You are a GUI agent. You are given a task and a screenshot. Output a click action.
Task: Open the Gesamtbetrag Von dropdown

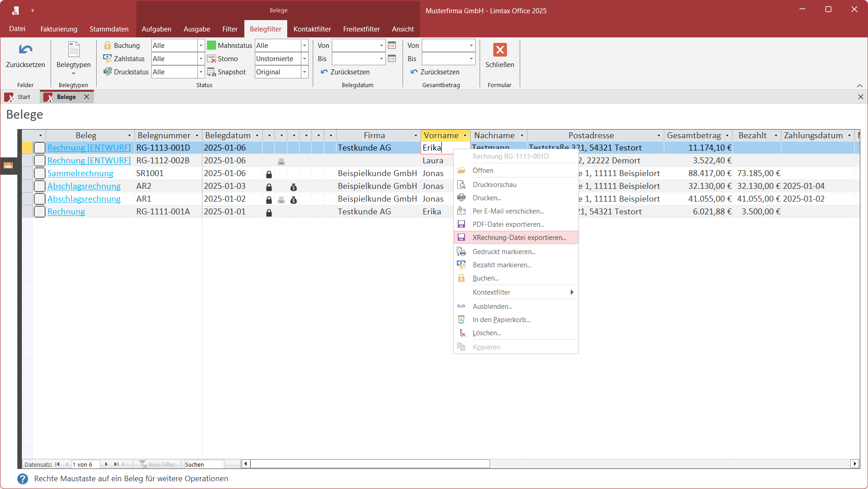point(471,46)
